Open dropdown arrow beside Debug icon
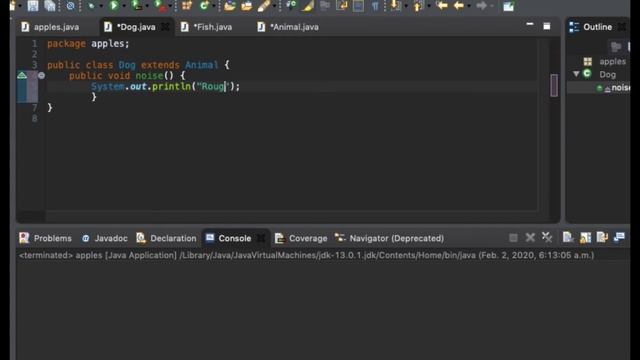Viewport: 640px width, 360px height. (101, 6)
